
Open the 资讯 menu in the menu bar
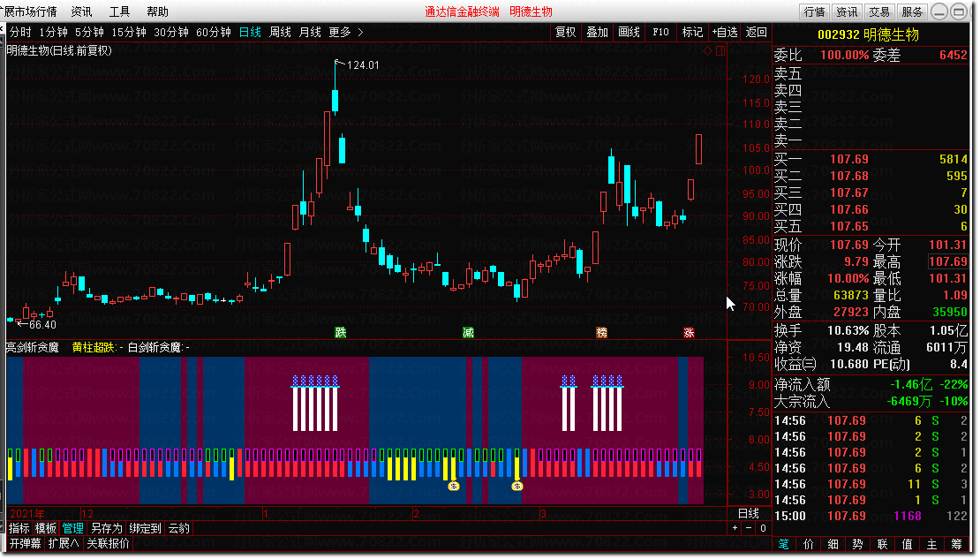[x=81, y=11]
